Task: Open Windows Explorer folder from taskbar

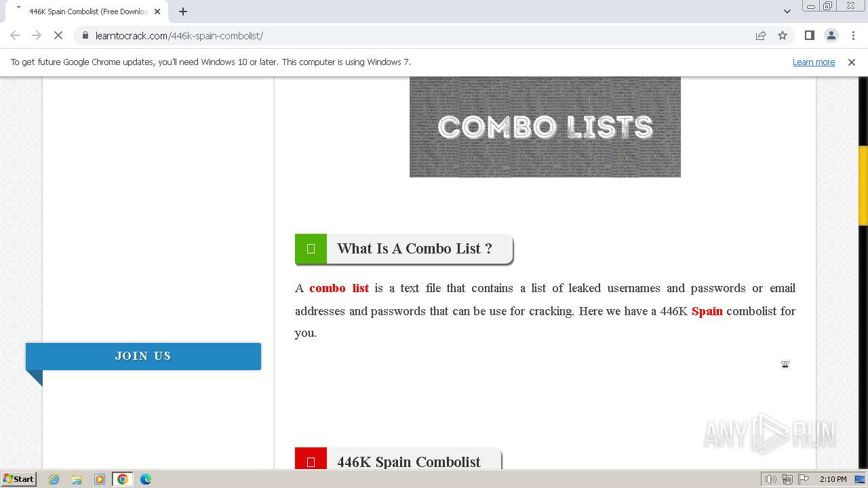Action: (x=77, y=479)
